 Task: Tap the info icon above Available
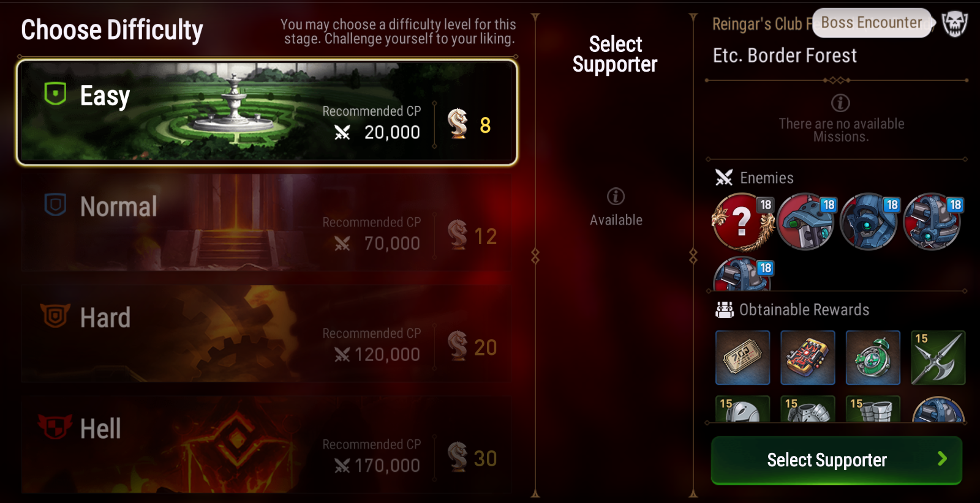pyautogui.click(x=616, y=196)
